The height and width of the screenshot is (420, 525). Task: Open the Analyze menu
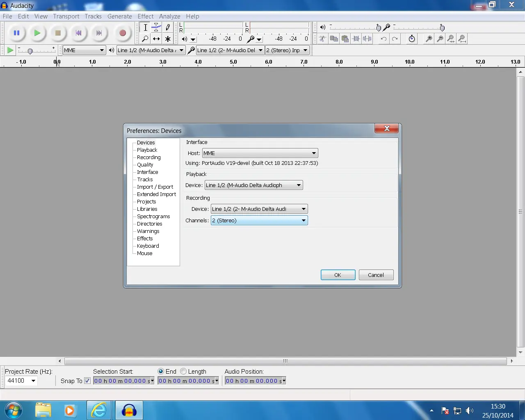(170, 16)
